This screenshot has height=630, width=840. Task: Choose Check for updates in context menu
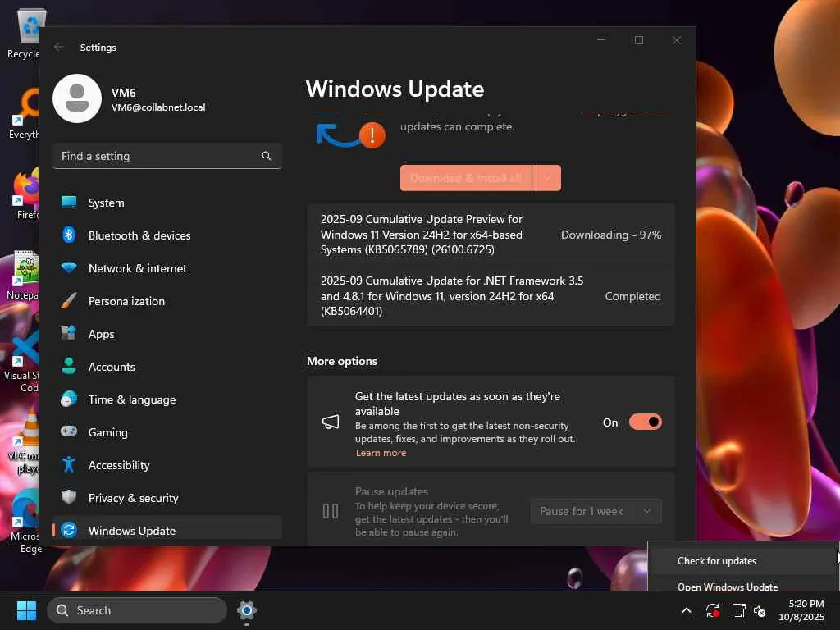[742, 561]
